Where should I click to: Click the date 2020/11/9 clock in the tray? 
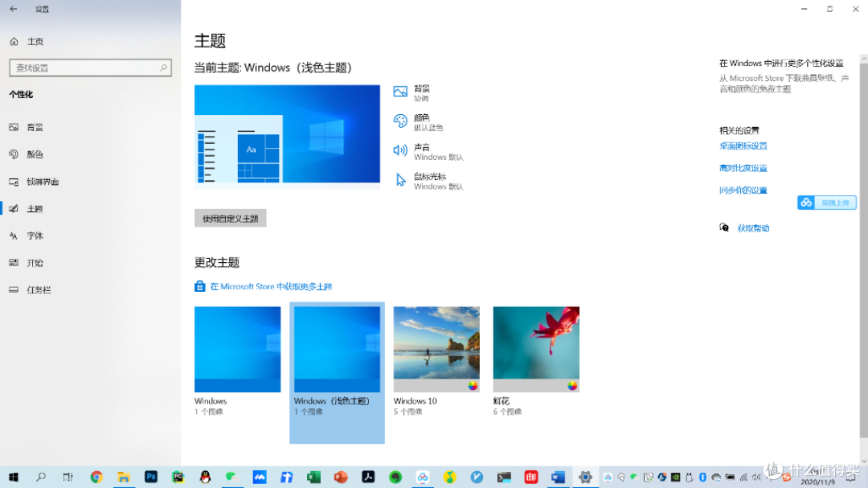817,482
